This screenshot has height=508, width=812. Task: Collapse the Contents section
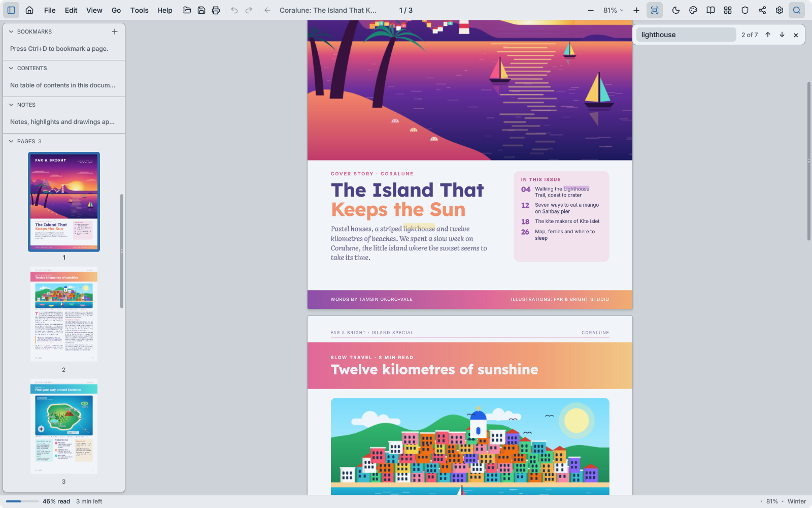click(11, 68)
